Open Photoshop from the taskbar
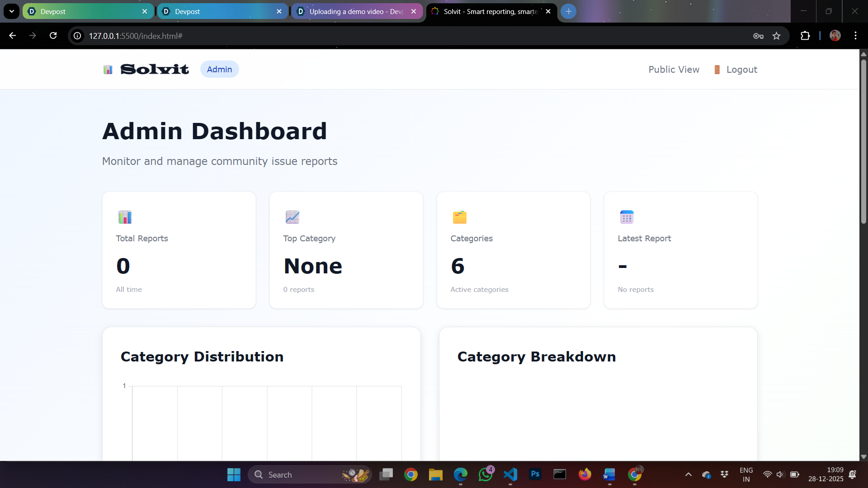Viewport: 868px width, 488px height. click(535, 474)
